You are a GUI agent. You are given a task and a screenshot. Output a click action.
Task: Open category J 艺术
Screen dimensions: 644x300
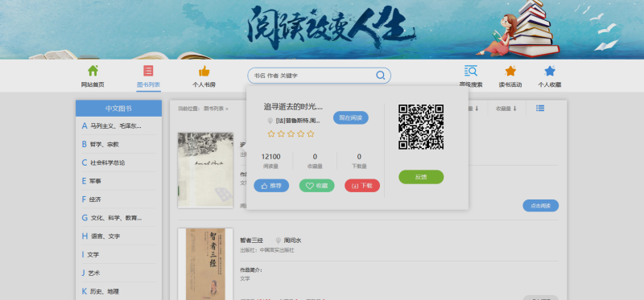point(118,273)
